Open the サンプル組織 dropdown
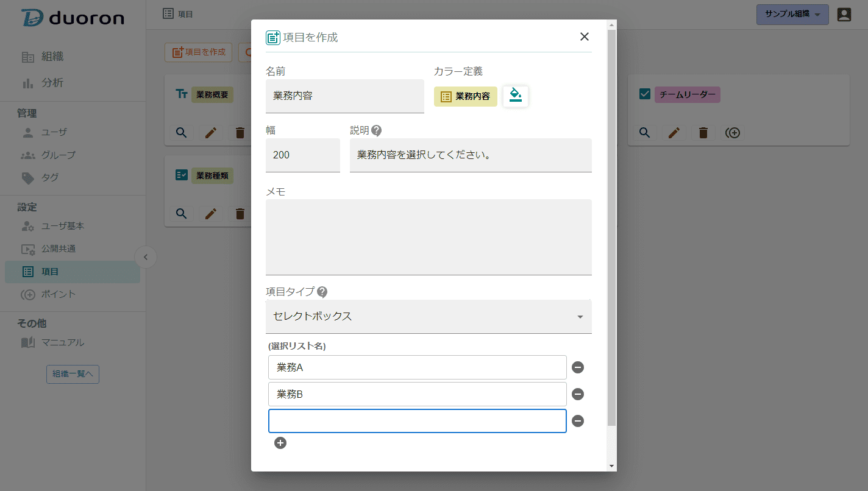868x491 pixels. (792, 15)
